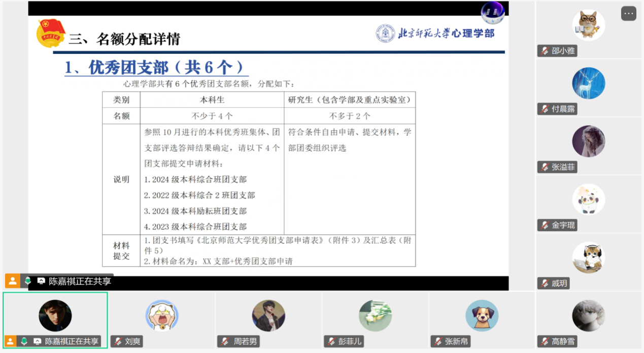This screenshot has width=644, height=353.
Task: Click the 北京师范大学心理学部 logo on slide
Action: (x=435, y=34)
